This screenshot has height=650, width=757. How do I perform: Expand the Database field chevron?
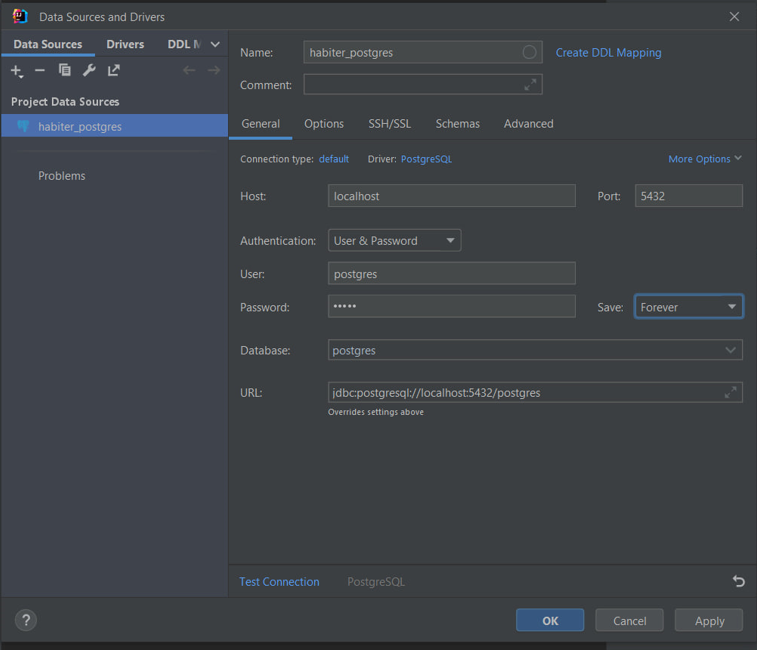[x=730, y=350]
